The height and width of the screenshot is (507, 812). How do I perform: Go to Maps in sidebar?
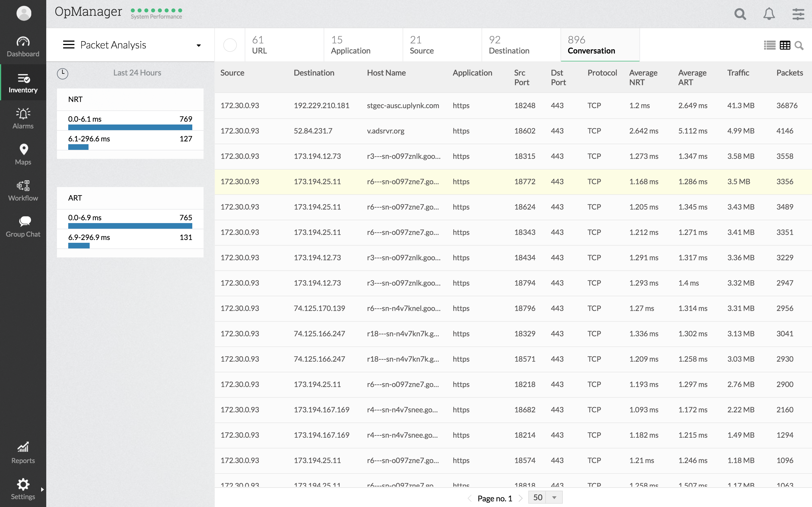23,154
